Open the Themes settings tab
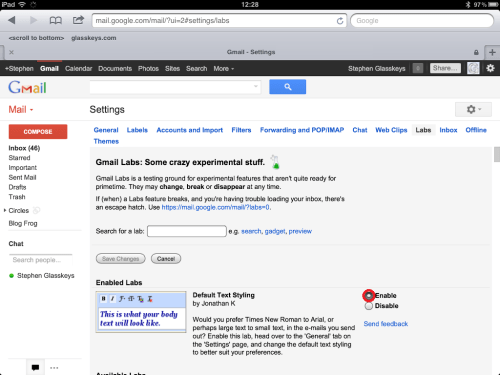This screenshot has height=375, width=500. (106, 141)
